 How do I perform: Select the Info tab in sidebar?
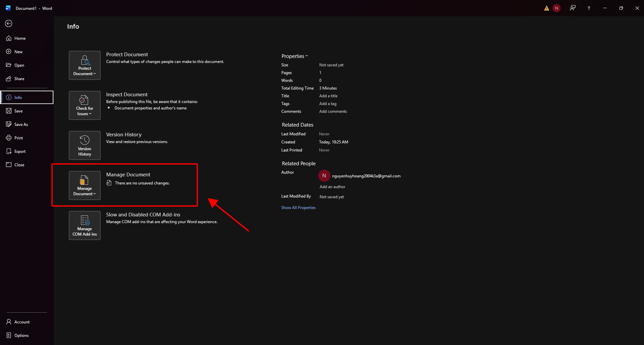[27, 97]
